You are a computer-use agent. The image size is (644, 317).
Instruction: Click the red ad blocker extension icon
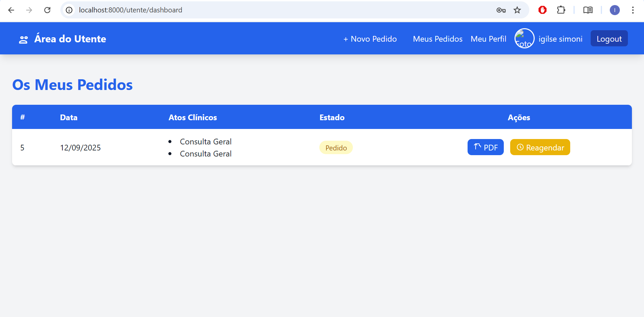[x=542, y=10]
